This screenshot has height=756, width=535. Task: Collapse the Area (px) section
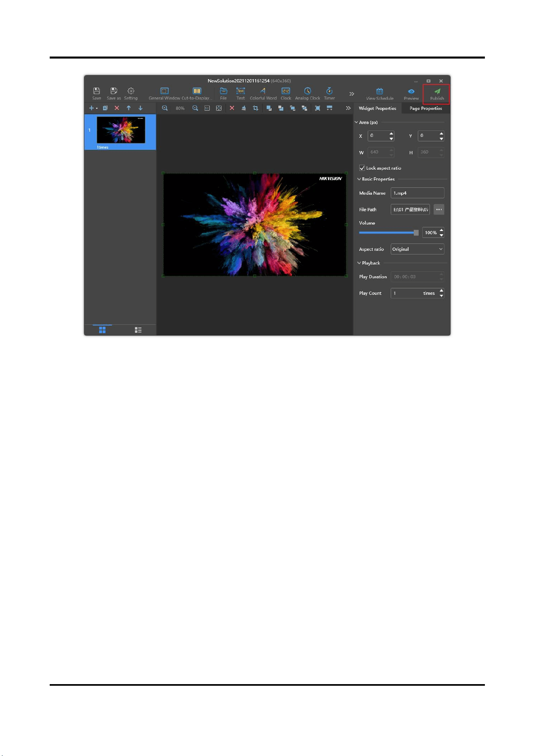(x=356, y=122)
